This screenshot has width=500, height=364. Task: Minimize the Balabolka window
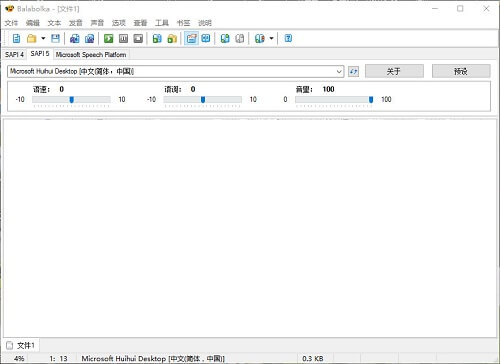point(435,9)
